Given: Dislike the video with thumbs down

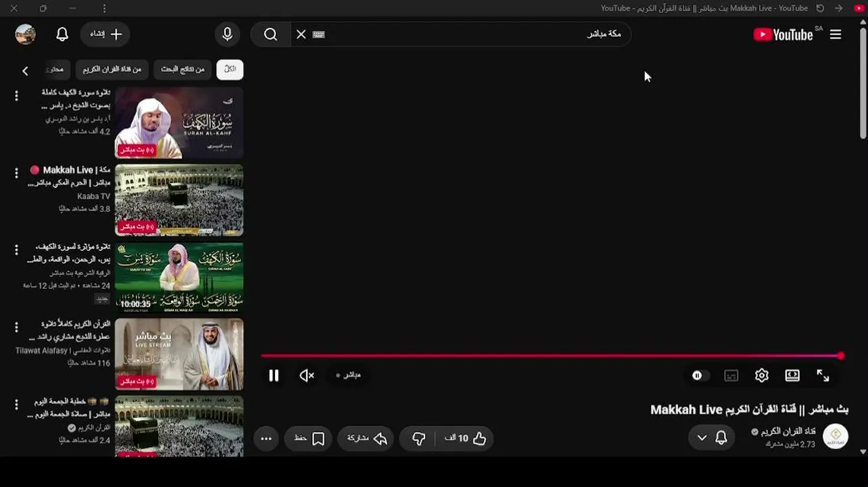Looking at the screenshot, I should (418, 438).
